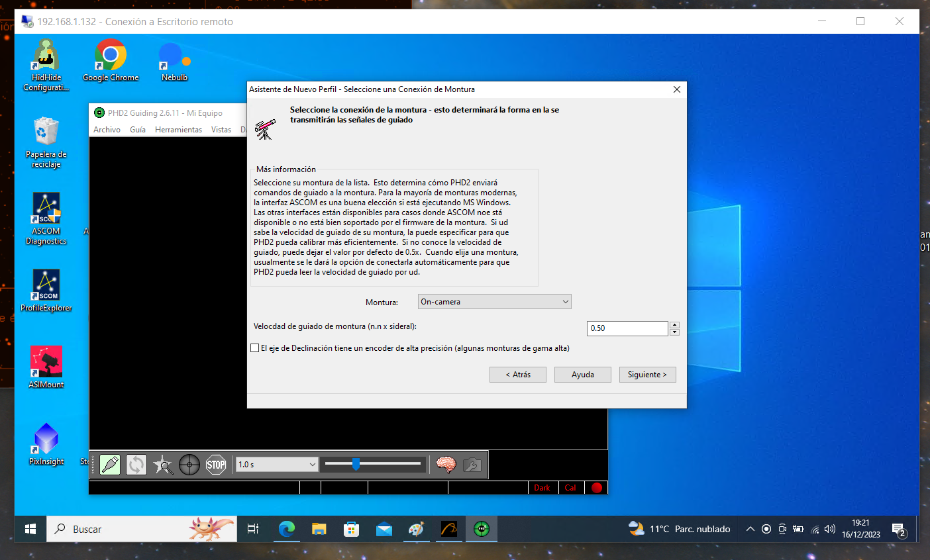
Task: Click the Cal status indicator
Action: [570, 488]
